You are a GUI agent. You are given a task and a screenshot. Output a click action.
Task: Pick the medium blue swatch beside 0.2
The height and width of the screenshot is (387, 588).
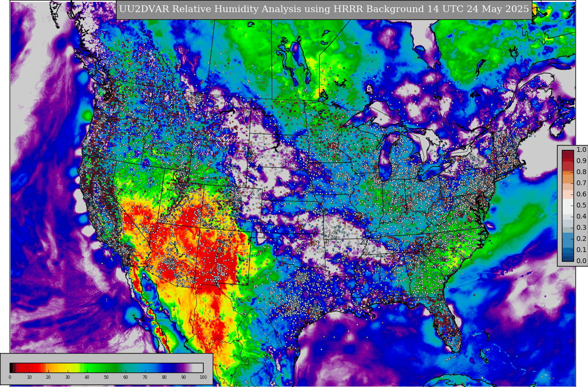568,239
